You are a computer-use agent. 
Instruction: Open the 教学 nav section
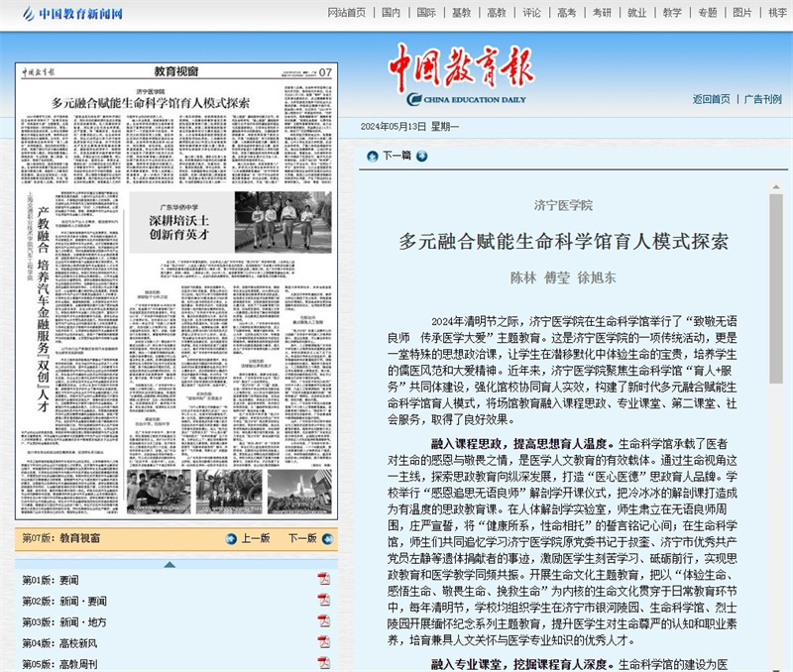coord(672,13)
